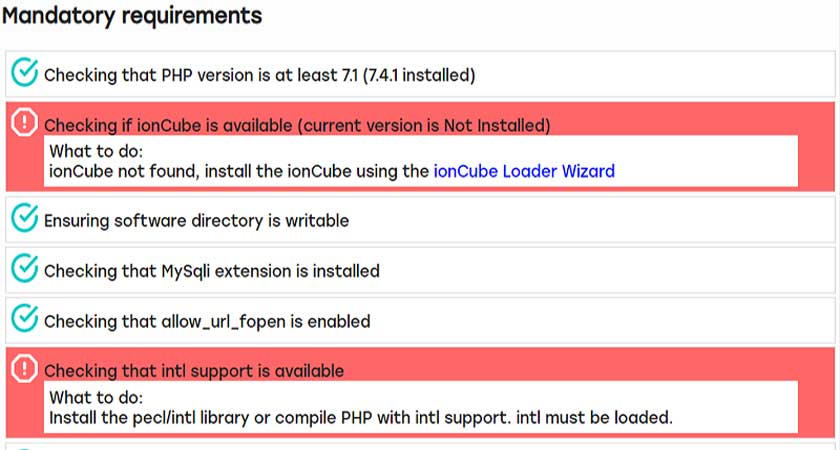Viewport: 840px width, 450px height.
Task: Click the 'Install the pecl/intl library' instruction text
Action: point(361,417)
